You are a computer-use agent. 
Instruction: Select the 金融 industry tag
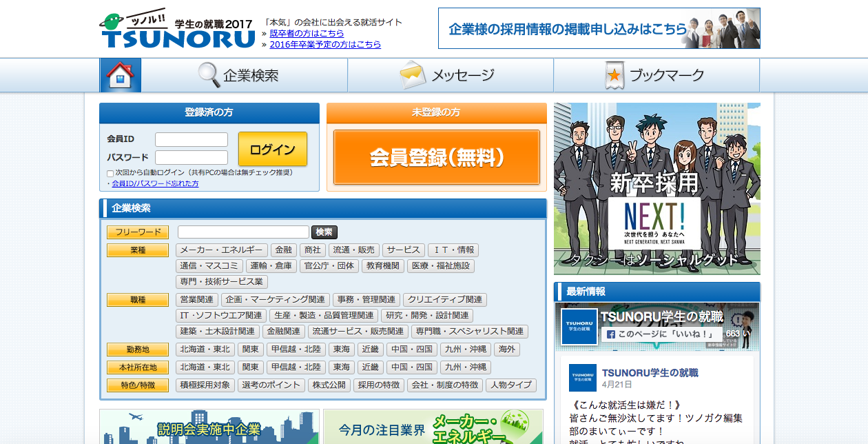coord(282,250)
